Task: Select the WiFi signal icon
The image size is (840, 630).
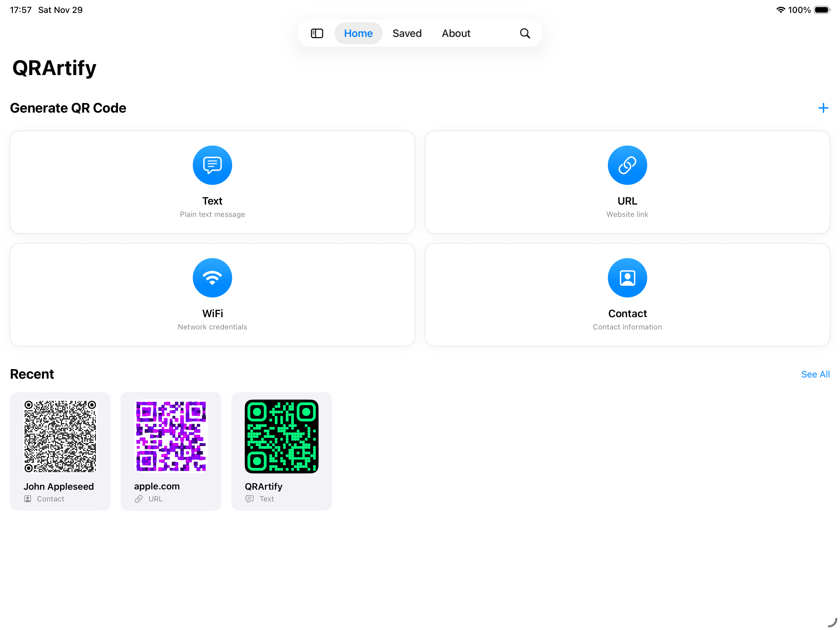Action: point(212,278)
